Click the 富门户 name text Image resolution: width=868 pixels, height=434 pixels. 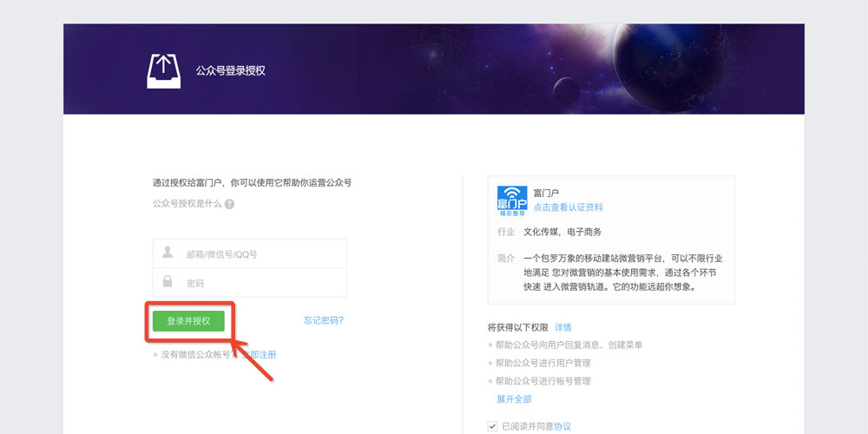point(546,193)
